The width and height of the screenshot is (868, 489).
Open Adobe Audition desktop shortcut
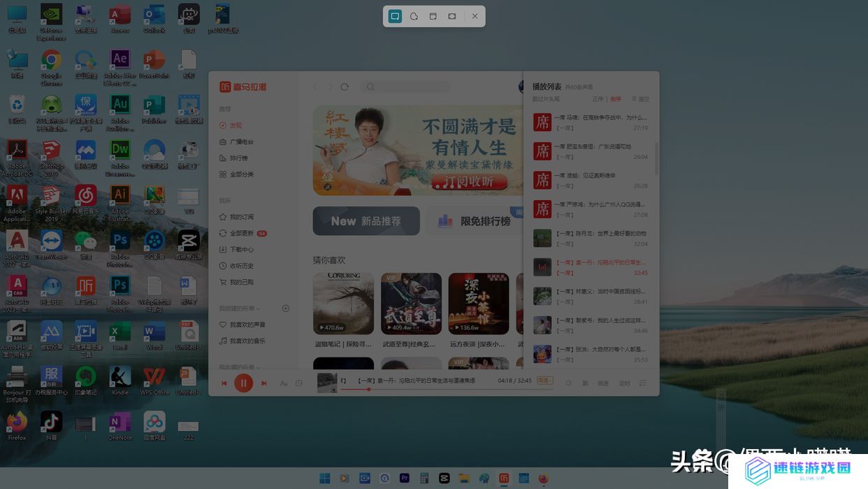pyautogui.click(x=120, y=113)
